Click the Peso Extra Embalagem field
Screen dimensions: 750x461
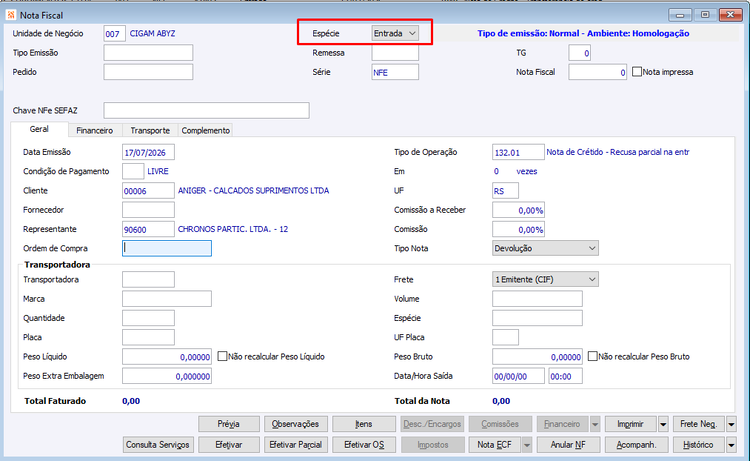pos(167,376)
